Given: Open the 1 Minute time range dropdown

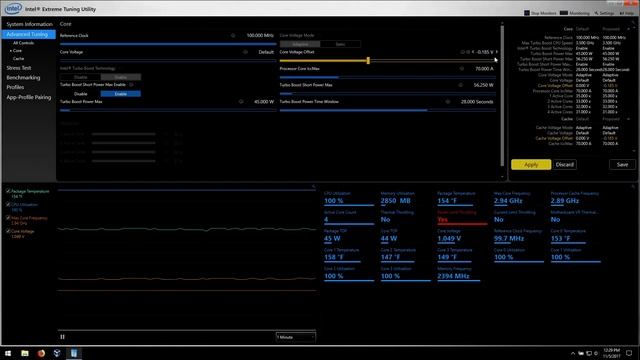Looking at the screenshot, I should (x=296, y=337).
